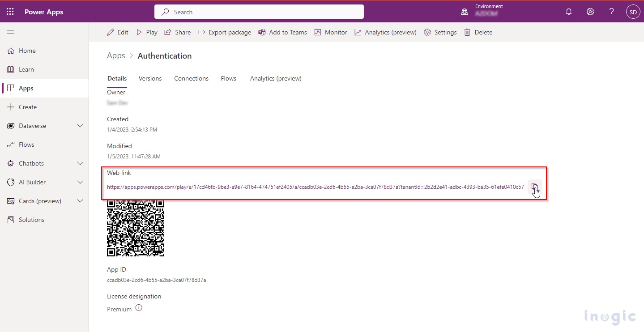Expand the Cards (preview) chevron
The height and width of the screenshot is (332, 644).
point(80,201)
